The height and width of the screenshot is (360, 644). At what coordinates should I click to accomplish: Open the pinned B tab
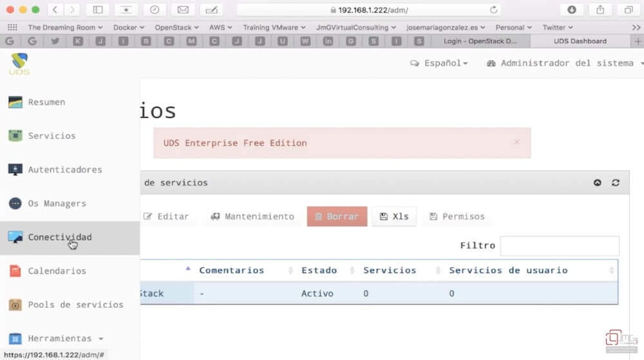click(x=146, y=41)
